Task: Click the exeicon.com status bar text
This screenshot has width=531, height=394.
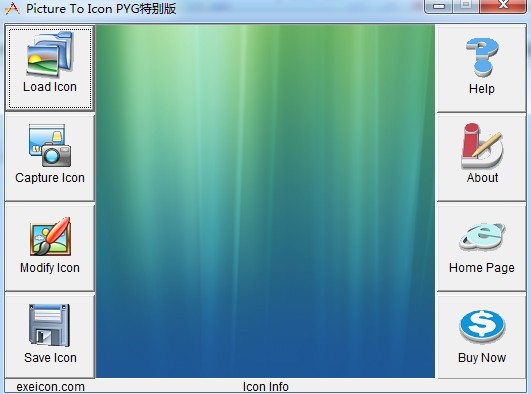Action: click(x=50, y=387)
